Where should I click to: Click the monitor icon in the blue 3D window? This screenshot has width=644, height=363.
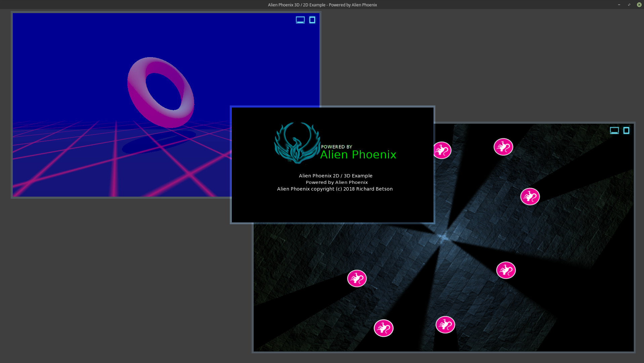(x=300, y=20)
